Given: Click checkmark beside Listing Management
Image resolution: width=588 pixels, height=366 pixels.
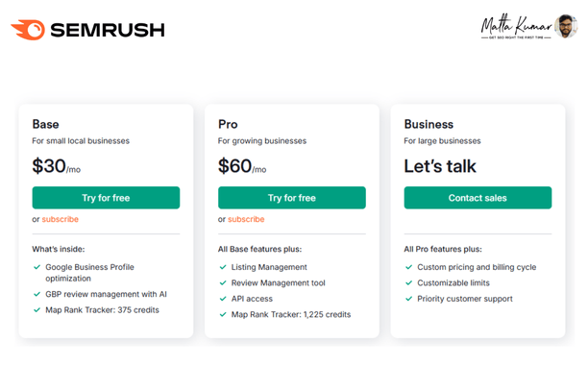Looking at the screenshot, I should coord(223,267).
